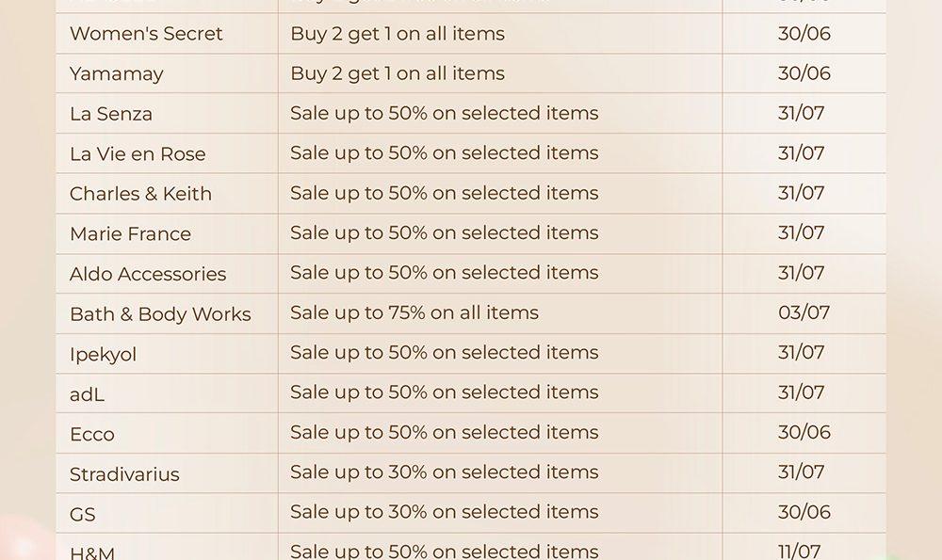Select the Ipekyol brand cell

point(104,354)
